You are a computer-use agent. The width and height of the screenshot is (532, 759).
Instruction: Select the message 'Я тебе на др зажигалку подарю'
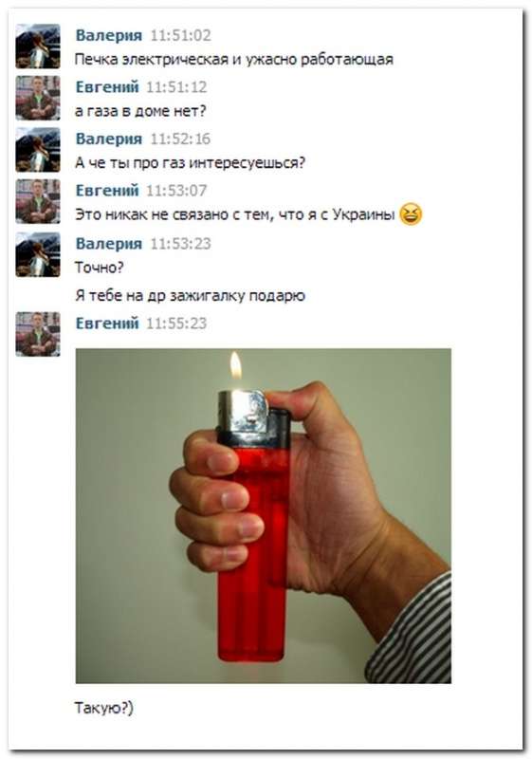pyautogui.click(x=190, y=295)
